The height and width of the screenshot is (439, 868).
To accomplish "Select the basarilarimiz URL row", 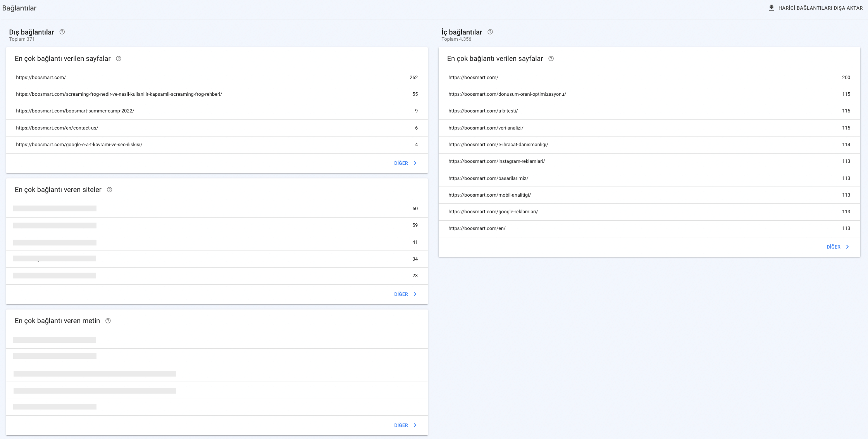I will tap(649, 178).
